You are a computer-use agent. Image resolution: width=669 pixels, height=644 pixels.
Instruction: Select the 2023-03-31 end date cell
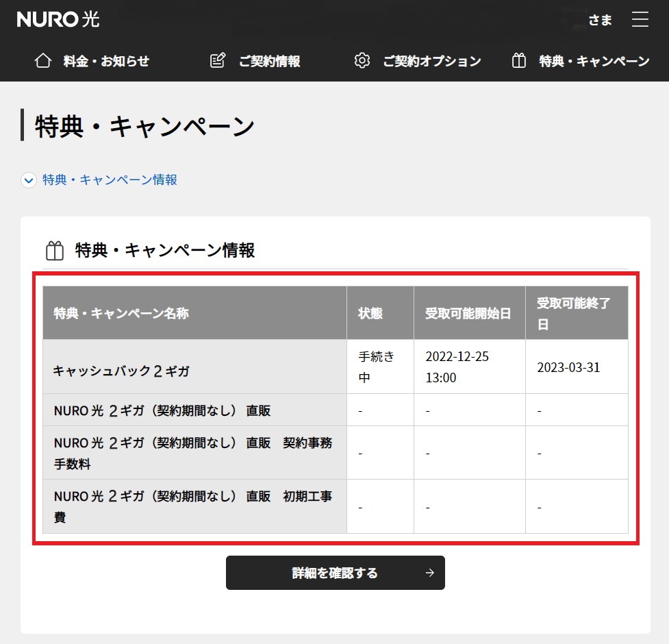[568, 367]
